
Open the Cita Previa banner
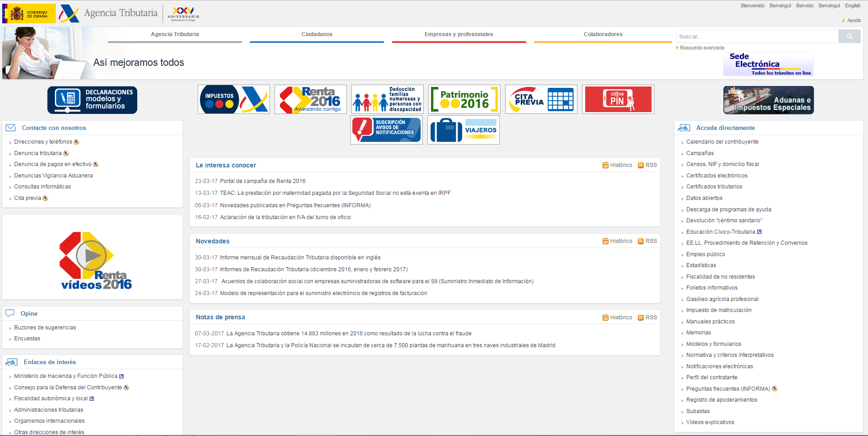[x=541, y=99]
